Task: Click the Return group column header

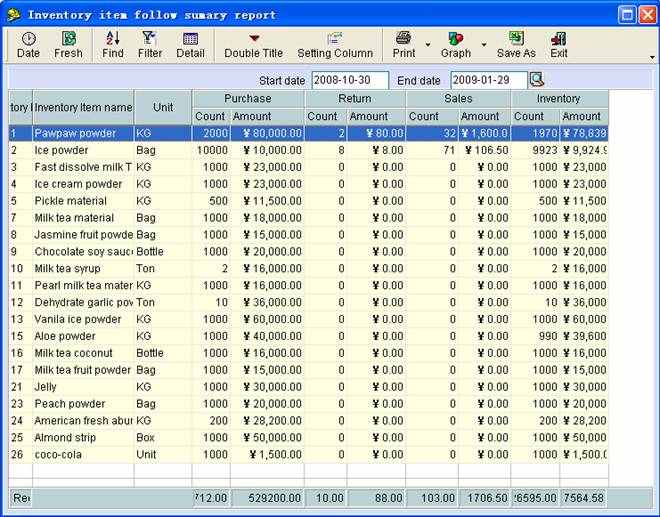Action: click(x=355, y=99)
